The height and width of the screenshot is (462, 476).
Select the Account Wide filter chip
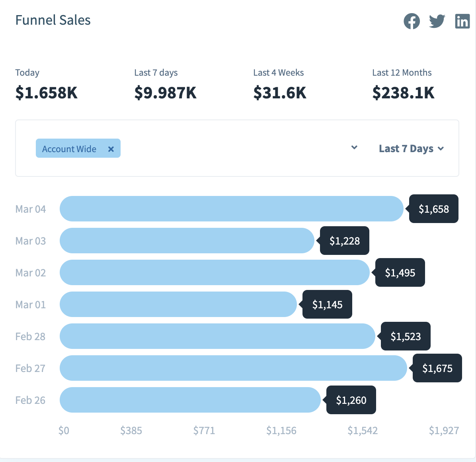[69, 149]
